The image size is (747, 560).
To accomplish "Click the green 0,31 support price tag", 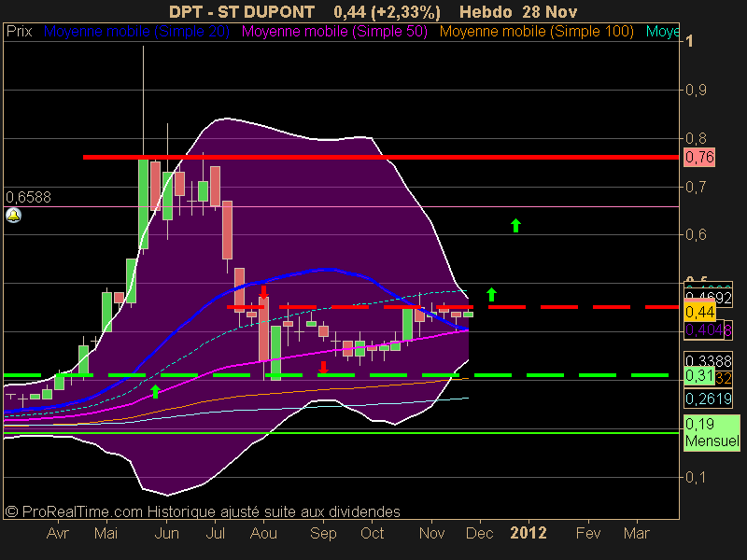I will (699, 376).
